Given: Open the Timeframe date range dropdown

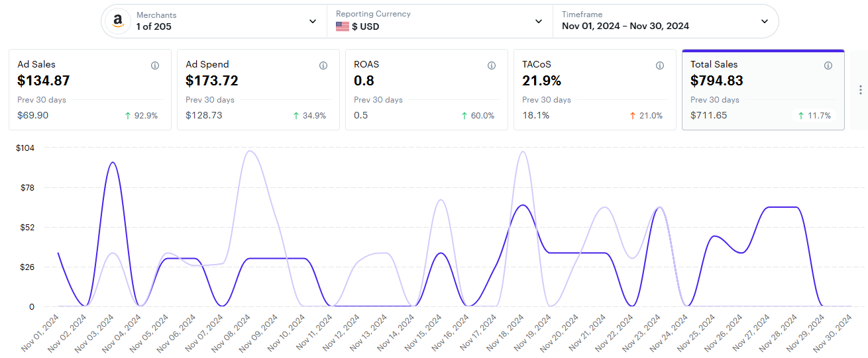Looking at the screenshot, I should [x=765, y=21].
